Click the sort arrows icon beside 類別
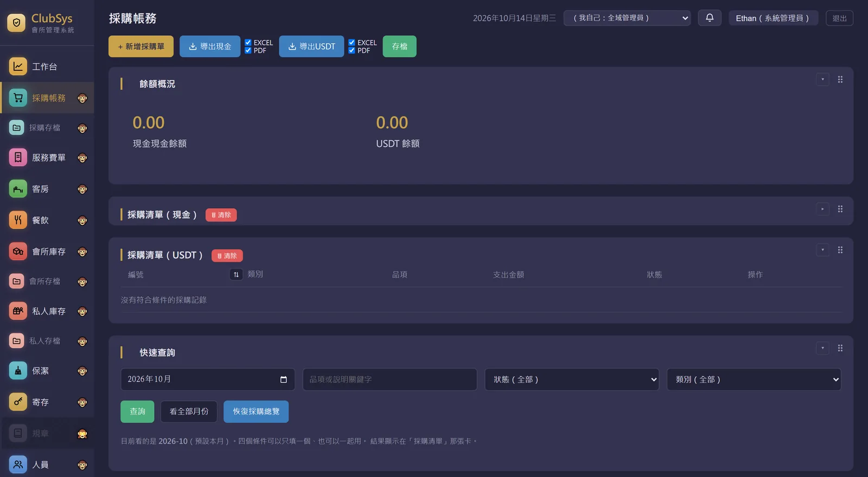868x477 pixels. tap(236, 275)
